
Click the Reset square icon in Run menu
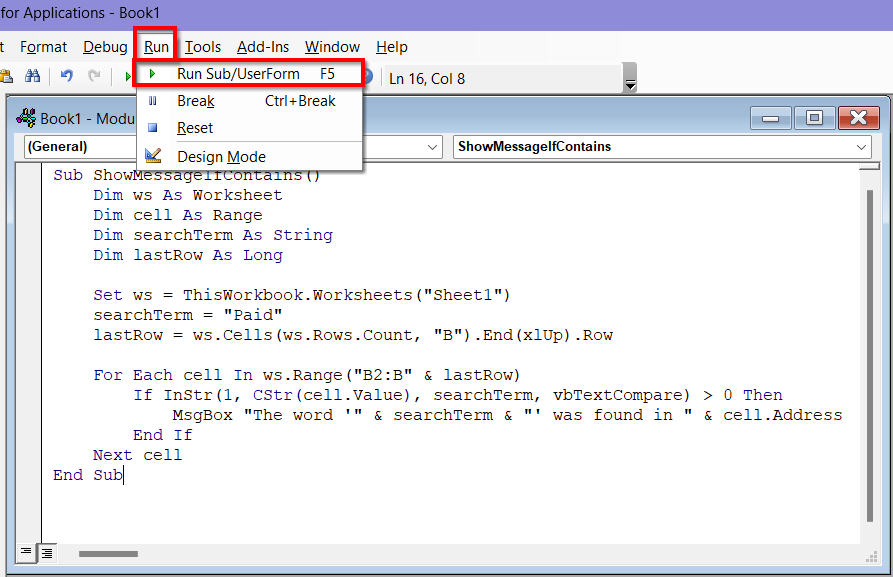click(152, 128)
